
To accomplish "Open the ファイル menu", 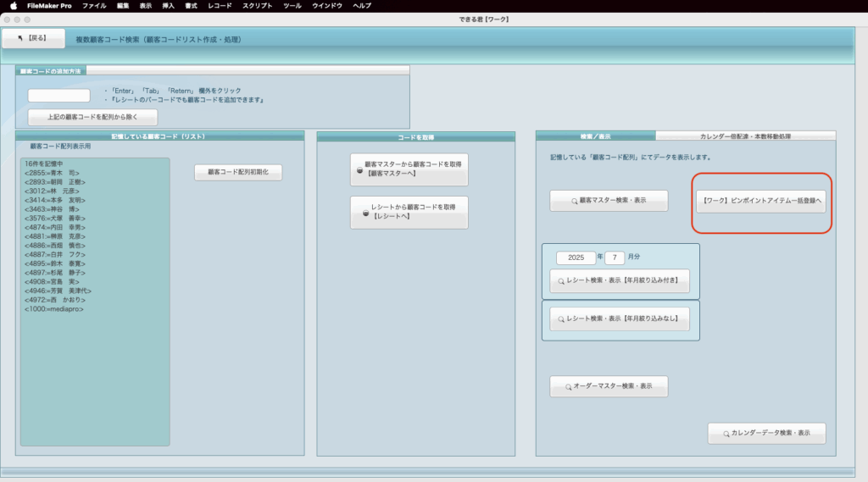I will point(94,6).
